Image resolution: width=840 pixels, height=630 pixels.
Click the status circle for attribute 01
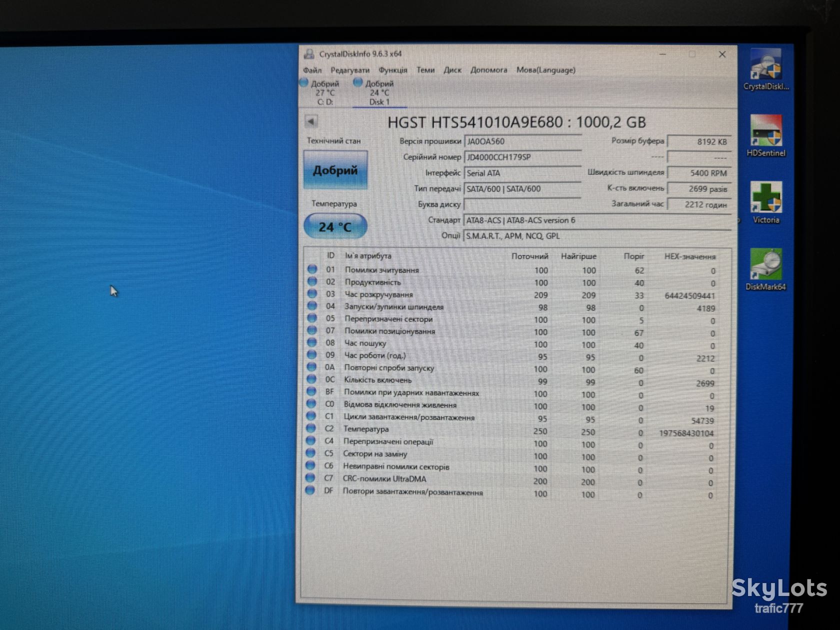click(x=312, y=269)
